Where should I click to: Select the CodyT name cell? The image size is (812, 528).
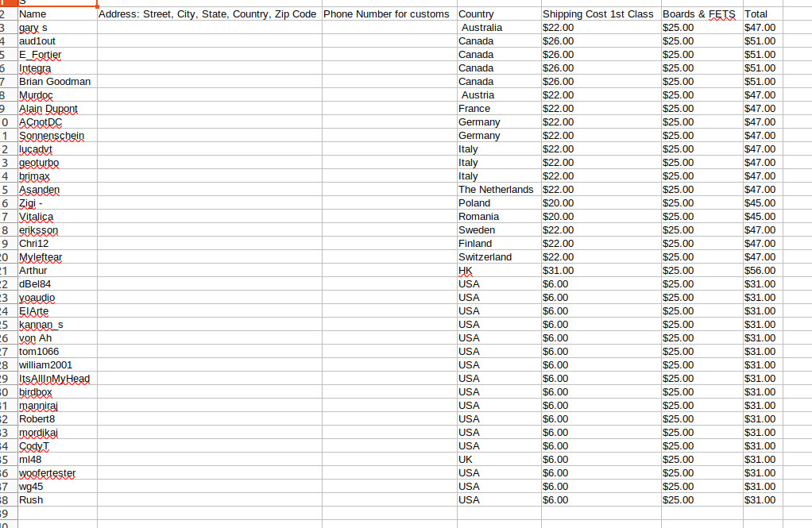(x=57, y=445)
